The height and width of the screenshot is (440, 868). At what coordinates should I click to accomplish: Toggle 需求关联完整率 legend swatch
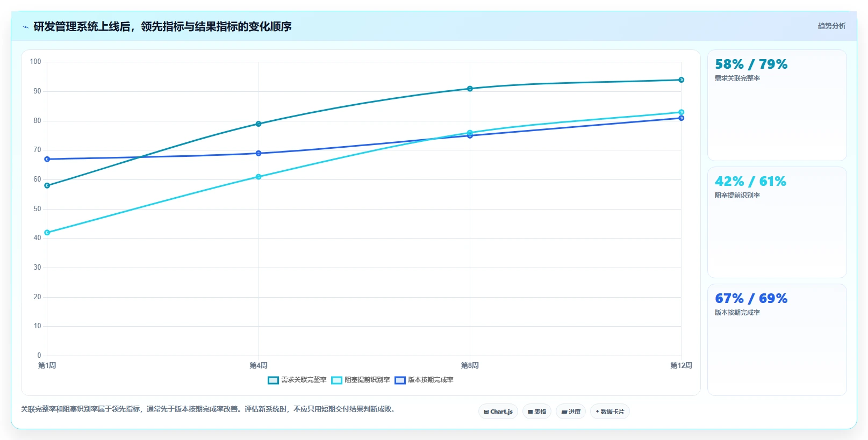273,380
